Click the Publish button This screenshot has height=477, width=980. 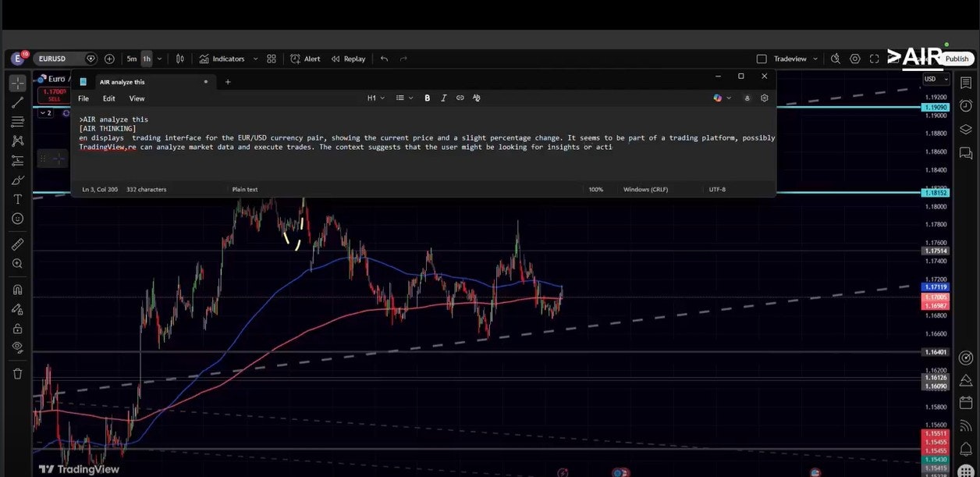pos(957,59)
